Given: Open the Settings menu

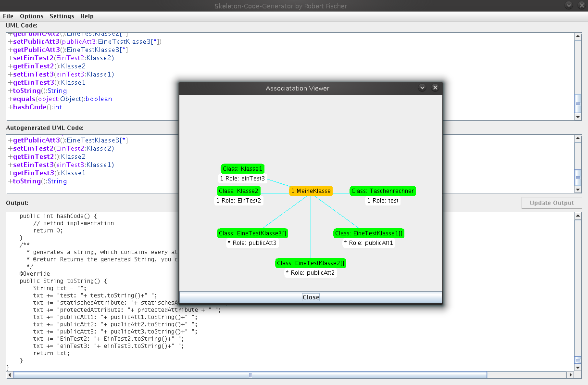Looking at the screenshot, I should pos(62,16).
